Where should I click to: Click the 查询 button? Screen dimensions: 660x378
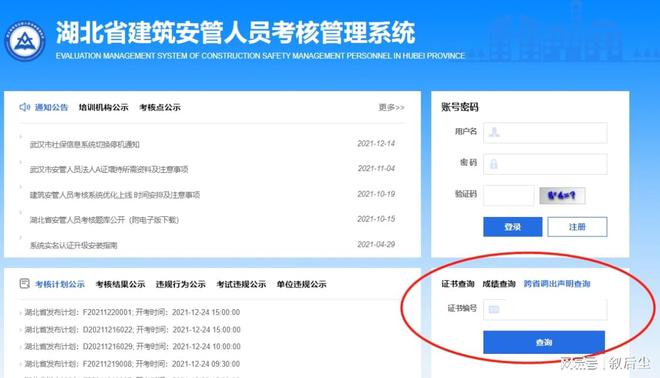point(544,342)
